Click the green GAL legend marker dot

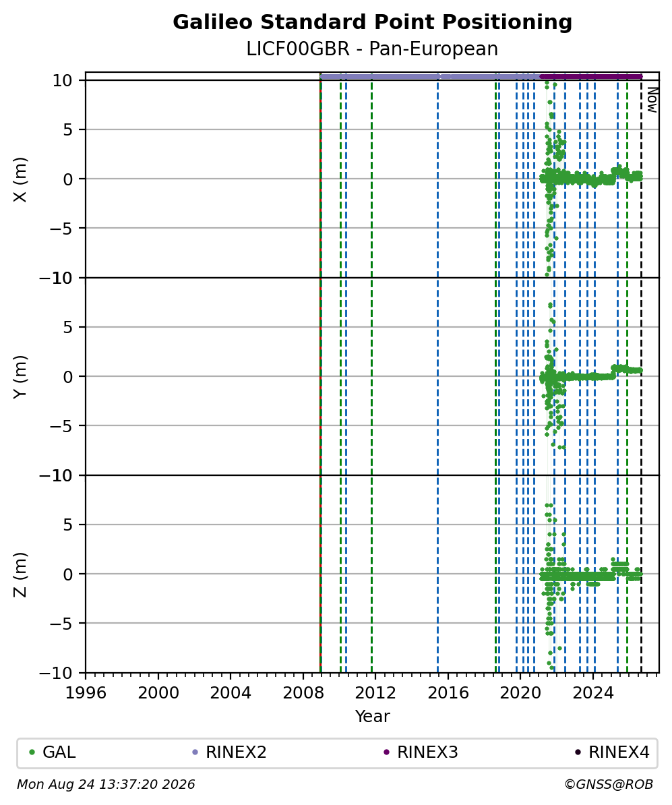pyautogui.click(x=32, y=752)
